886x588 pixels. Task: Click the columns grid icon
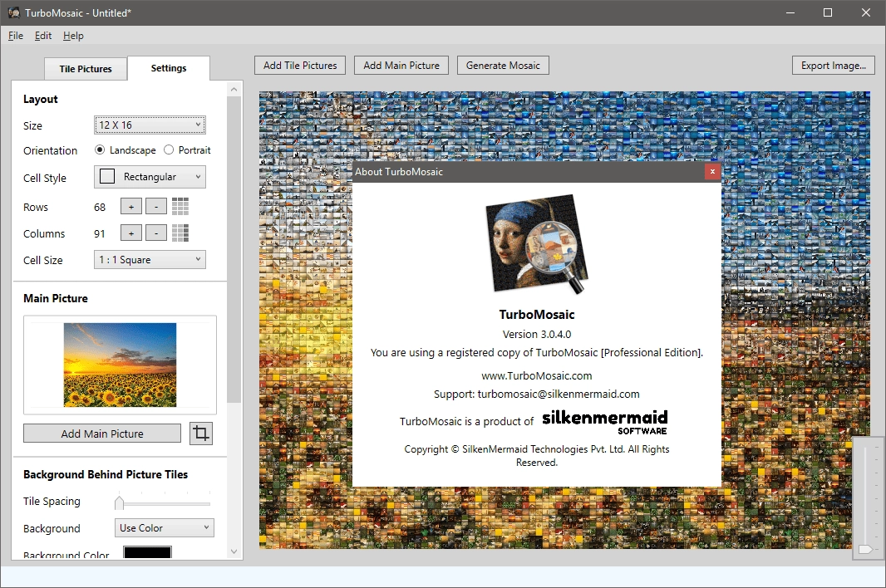(x=180, y=233)
